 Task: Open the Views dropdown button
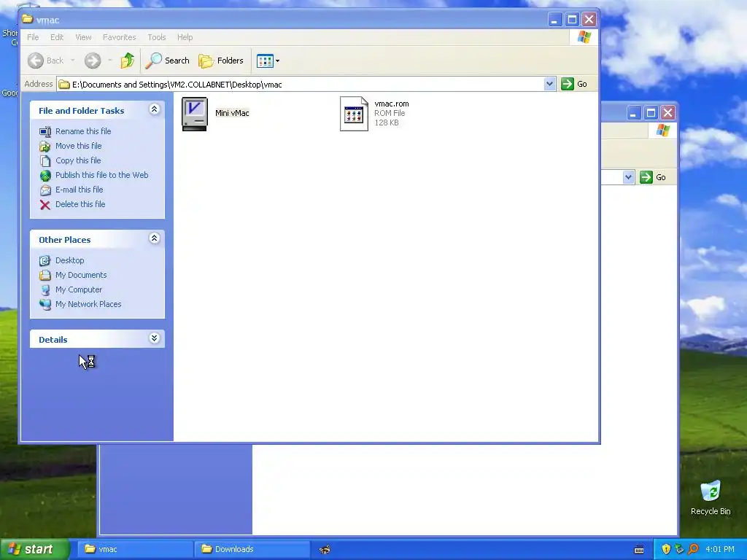pos(268,61)
